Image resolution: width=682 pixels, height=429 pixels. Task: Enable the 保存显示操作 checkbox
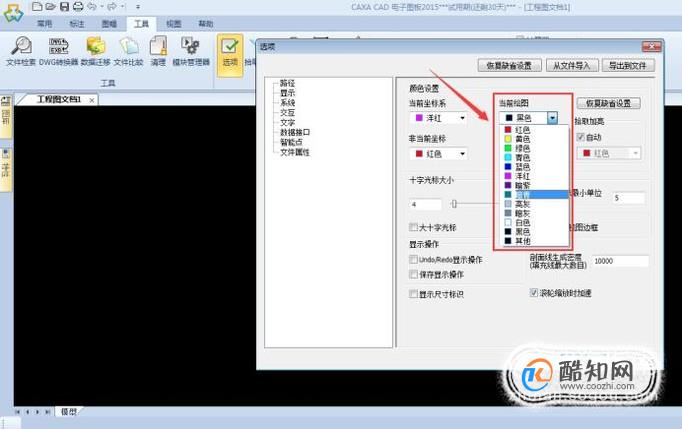pyautogui.click(x=413, y=275)
